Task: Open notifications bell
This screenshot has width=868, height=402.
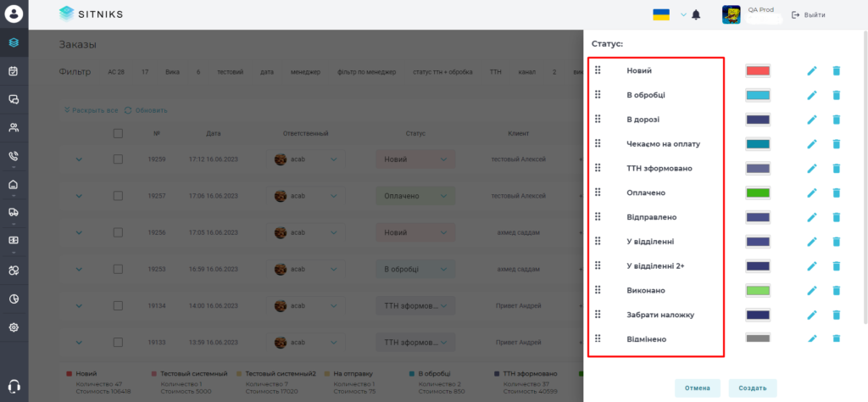Action: coord(696,15)
